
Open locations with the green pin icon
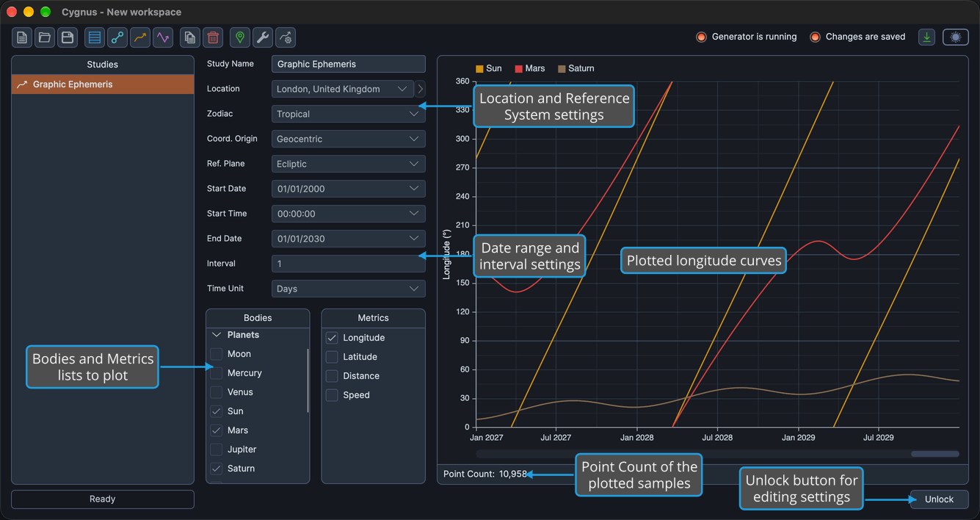(240, 37)
